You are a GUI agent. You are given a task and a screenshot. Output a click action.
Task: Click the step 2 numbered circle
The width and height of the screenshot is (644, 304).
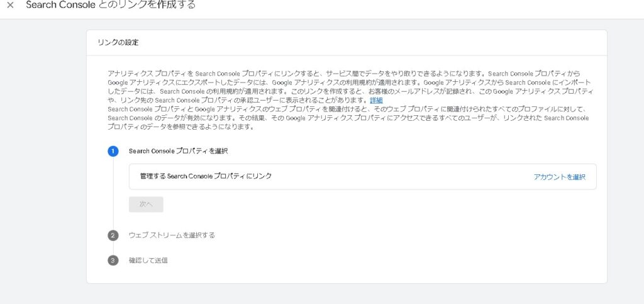point(113,235)
